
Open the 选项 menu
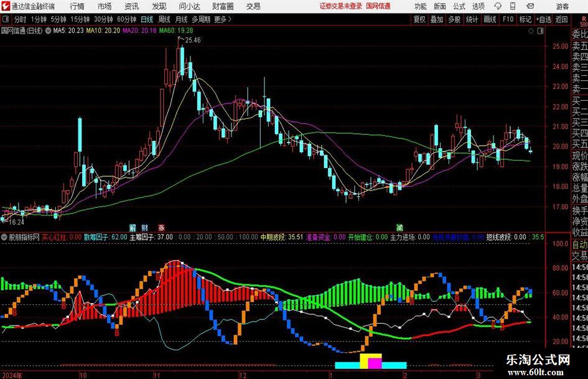478,6
